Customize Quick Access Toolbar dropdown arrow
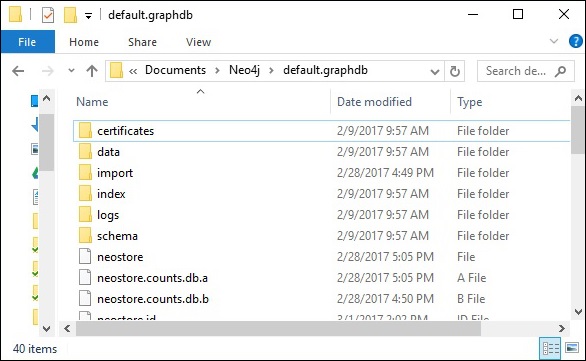Viewport: 586px width, 361px height. coord(88,16)
